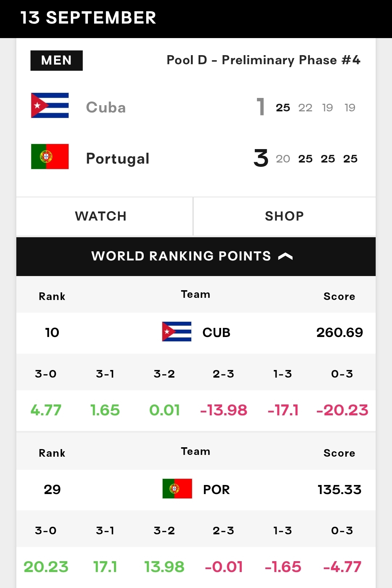
Task: Open Portugal team name
Action: pos(118,159)
